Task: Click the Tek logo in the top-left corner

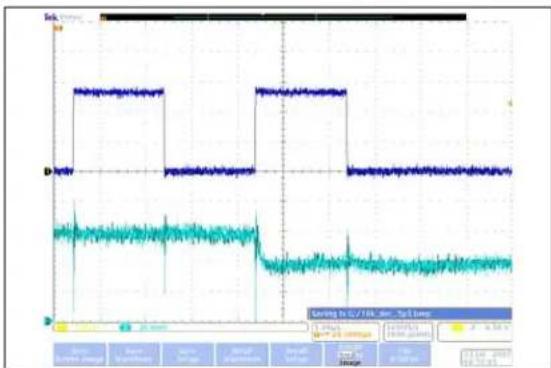Action: pyautogui.click(x=51, y=17)
